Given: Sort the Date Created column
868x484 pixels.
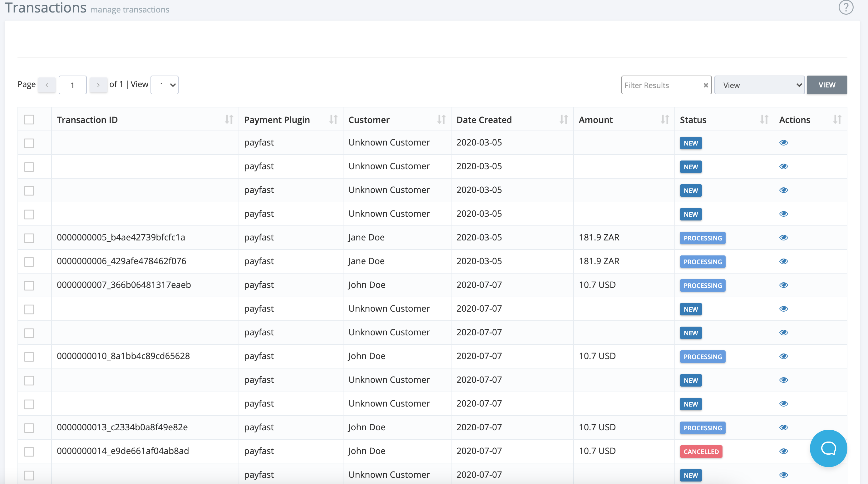Looking at the screenshot, I should (563, 119).
